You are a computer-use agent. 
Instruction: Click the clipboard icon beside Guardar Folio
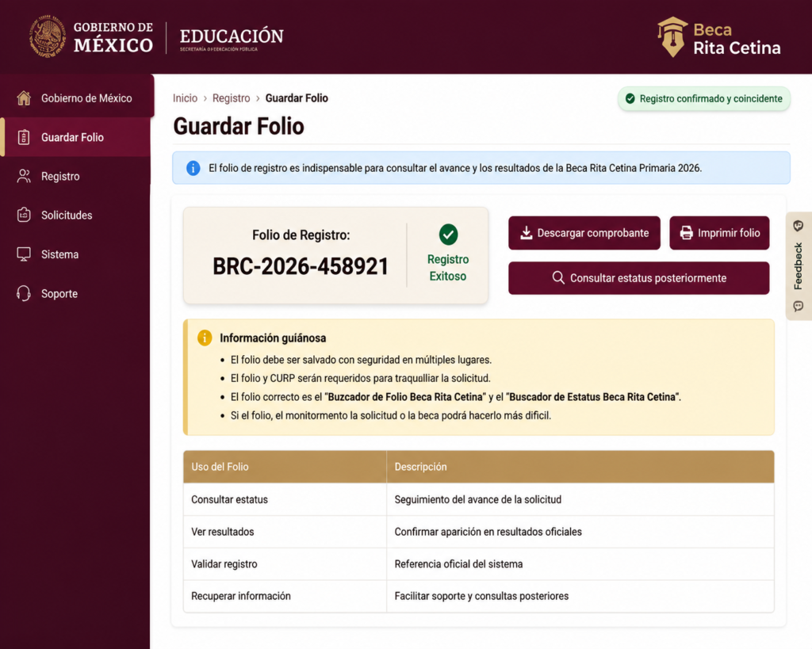coord(24,137)
